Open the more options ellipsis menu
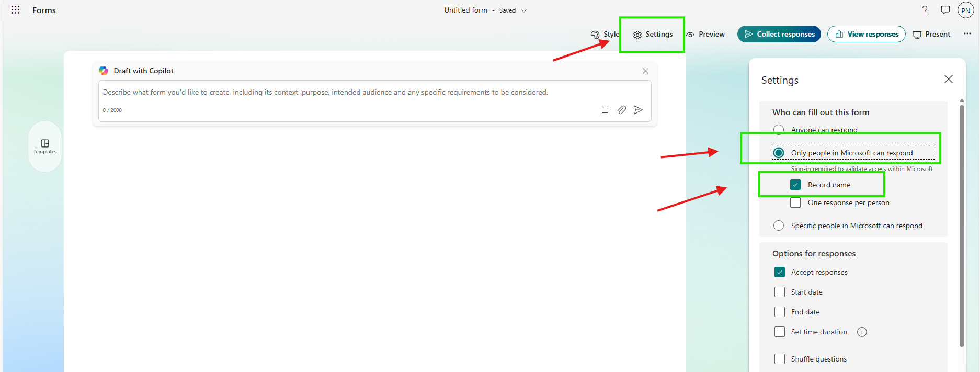 pyautogui.click(x=967, y=33)
